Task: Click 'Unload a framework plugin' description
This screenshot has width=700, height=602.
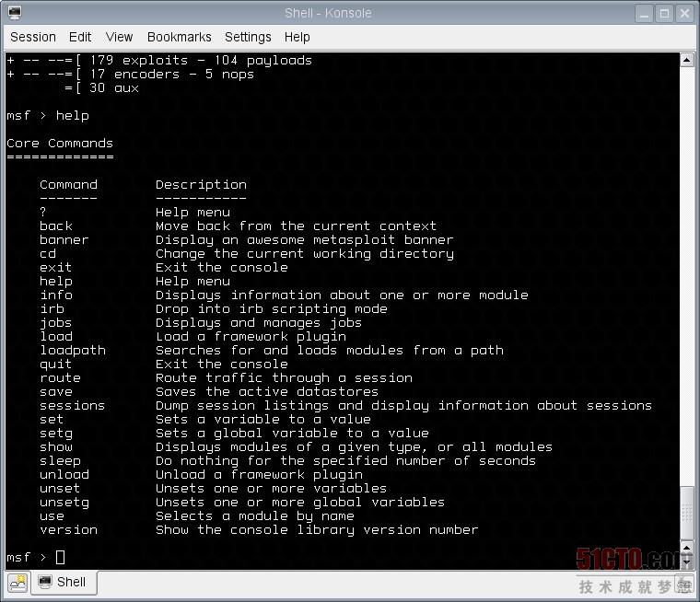Action: pos(259,475)
